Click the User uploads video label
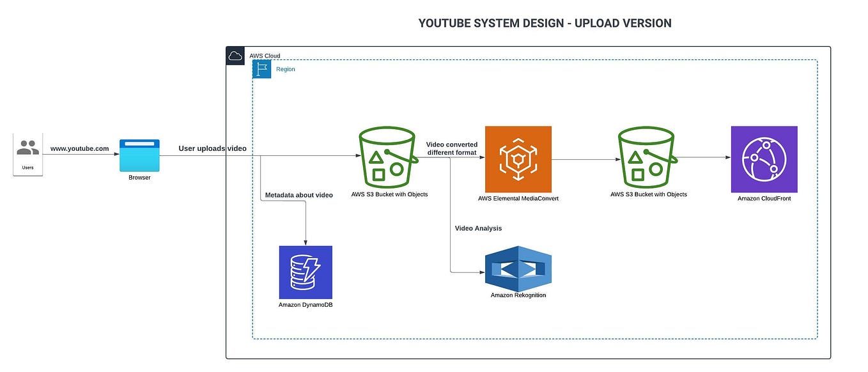The width and height of the screenshot is (868, 372). pos(212,148)
